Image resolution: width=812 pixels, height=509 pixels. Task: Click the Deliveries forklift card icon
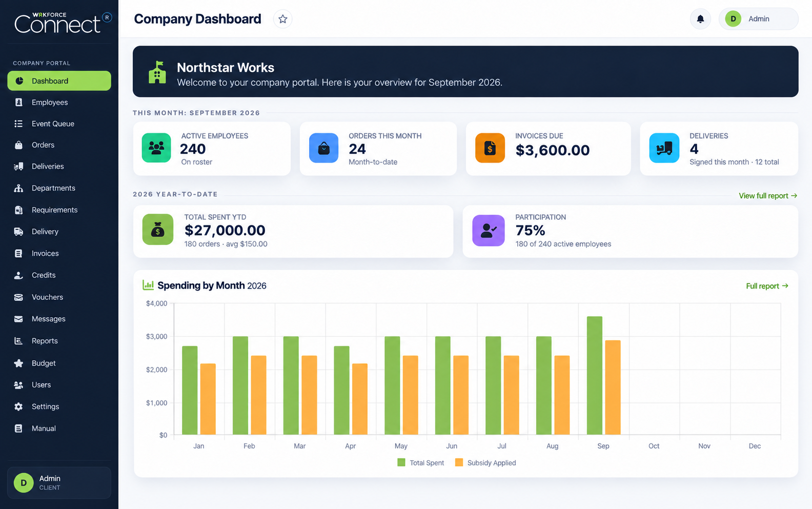(664, 148)
